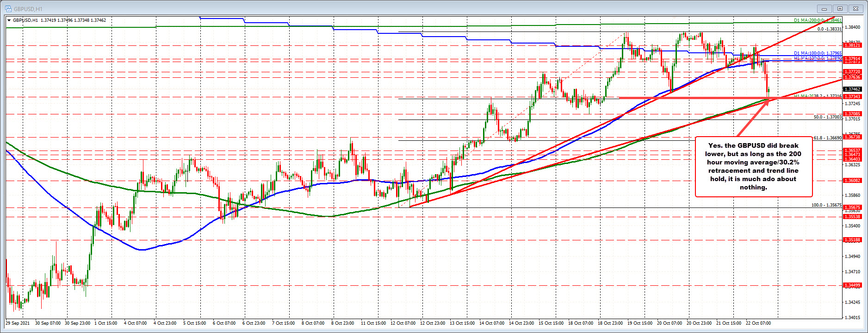This screenshot has width=868, height=333.
Task: Select the 50.0 Fibonacci level label
Action: [x=827, y=117]
